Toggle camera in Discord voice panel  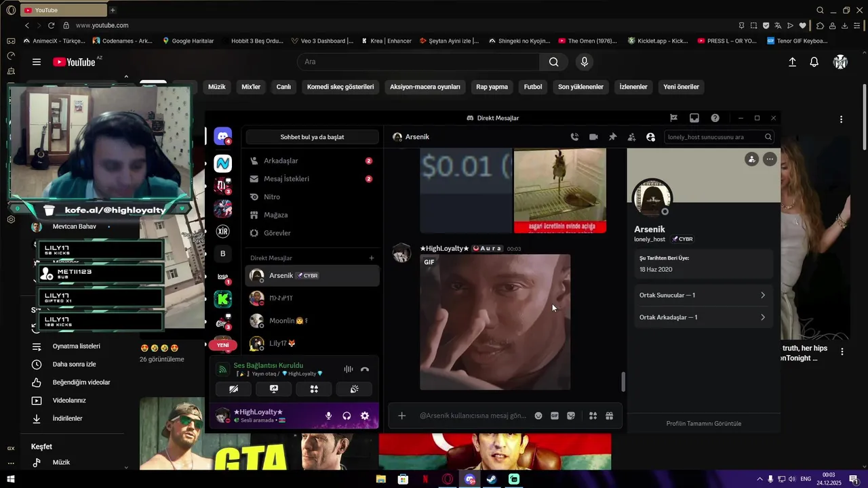click(x=233, y=389)
